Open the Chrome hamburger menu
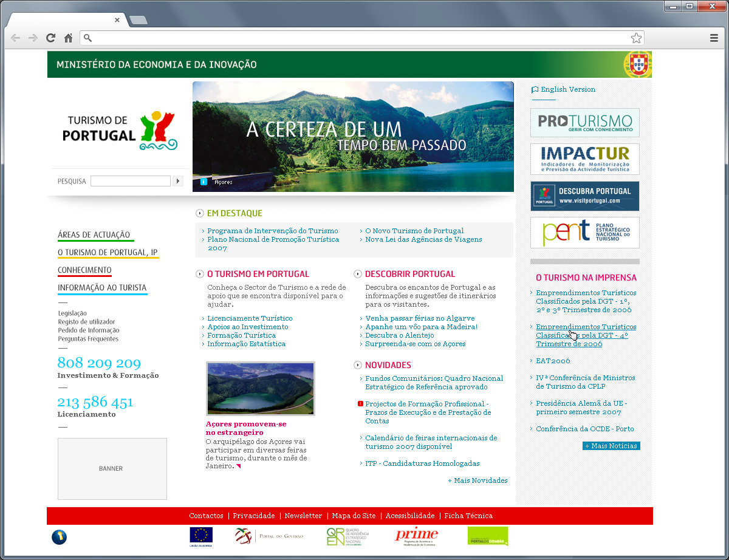729x560 pixels. (714, 38)
